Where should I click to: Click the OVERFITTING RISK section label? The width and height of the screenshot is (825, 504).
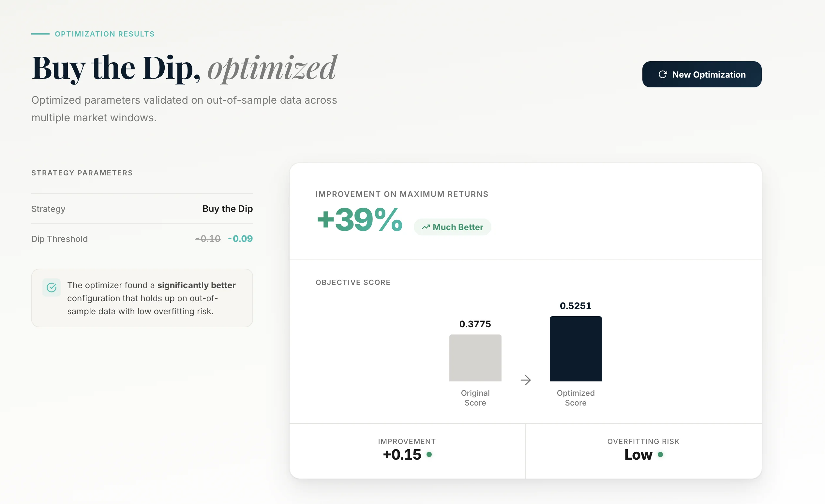pos(643,441)
